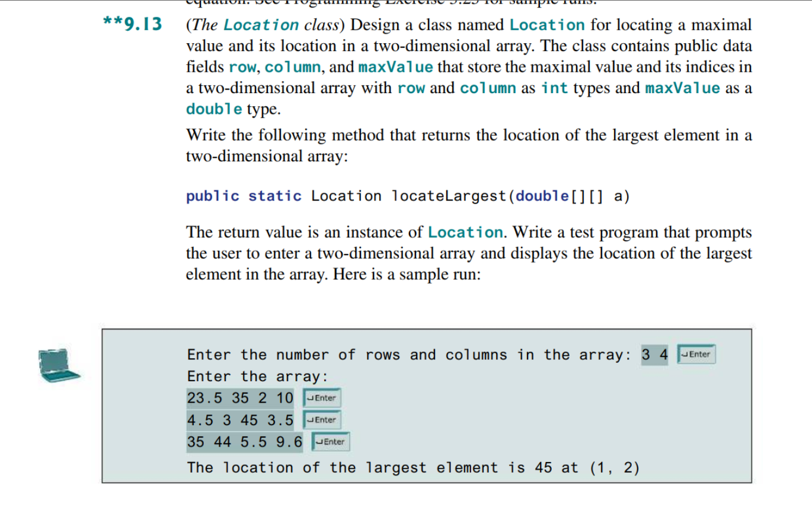Click the Enter key icon after '3 4'
The width and height of the screenshot is (812, 507).
pos(696,354)
